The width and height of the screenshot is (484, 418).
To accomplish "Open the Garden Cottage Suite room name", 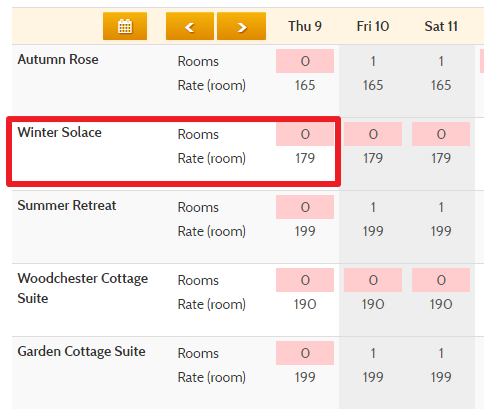I will [81, 351].
